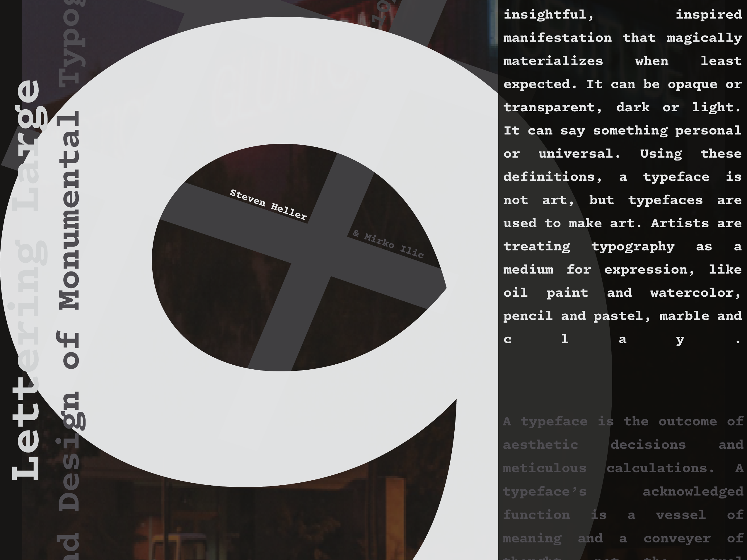Click the faded line 'A typeface is the outcome of'
The width and height of the screenshot is (747, 560).
(x=623, y=421)
